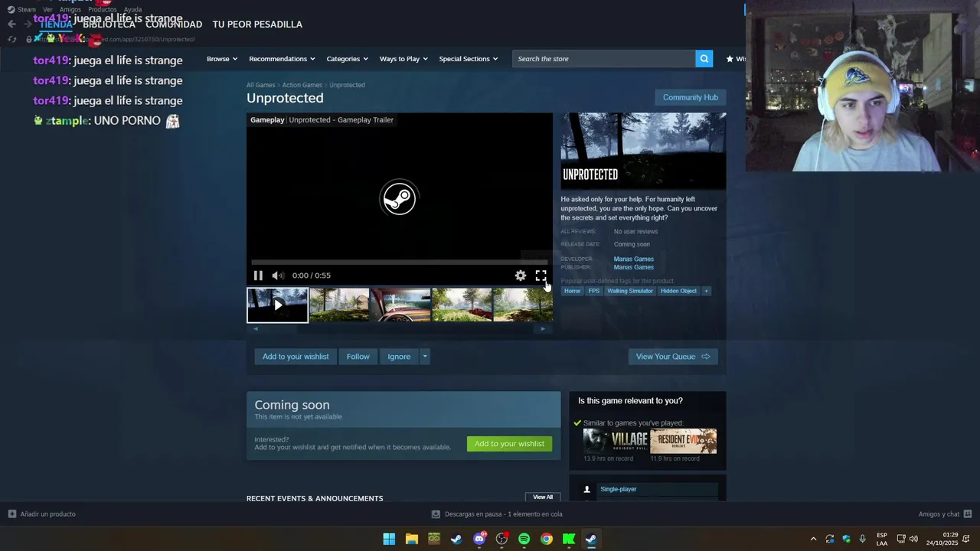Click the Wishlist star icon
980x551 pixels.
coord(730,59)
